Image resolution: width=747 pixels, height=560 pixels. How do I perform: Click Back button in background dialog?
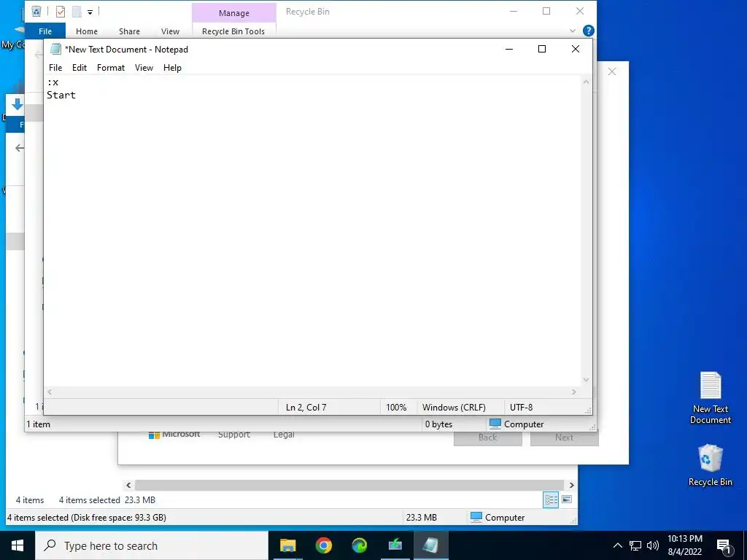coord(488,438)
